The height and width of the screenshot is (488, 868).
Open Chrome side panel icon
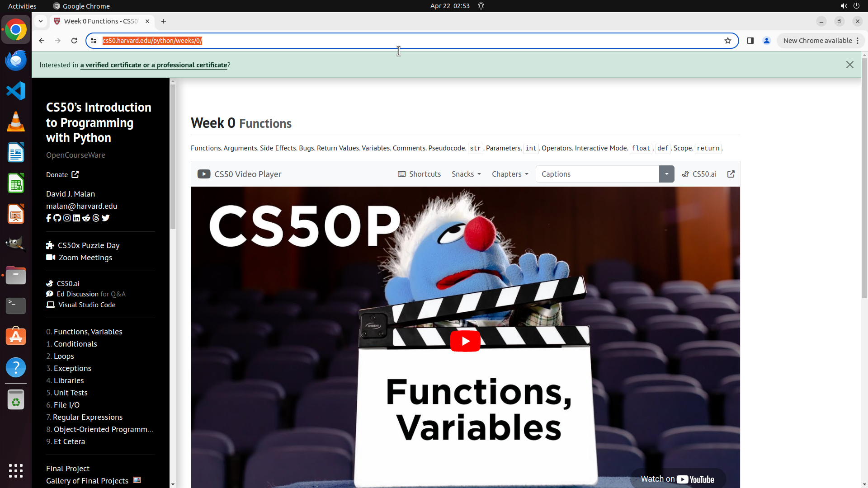click(x=750, y=41)
